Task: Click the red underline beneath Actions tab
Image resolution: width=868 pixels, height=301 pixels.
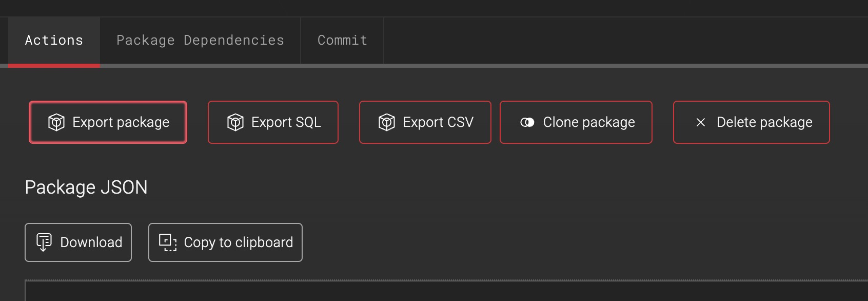Action: click(54, 66)
